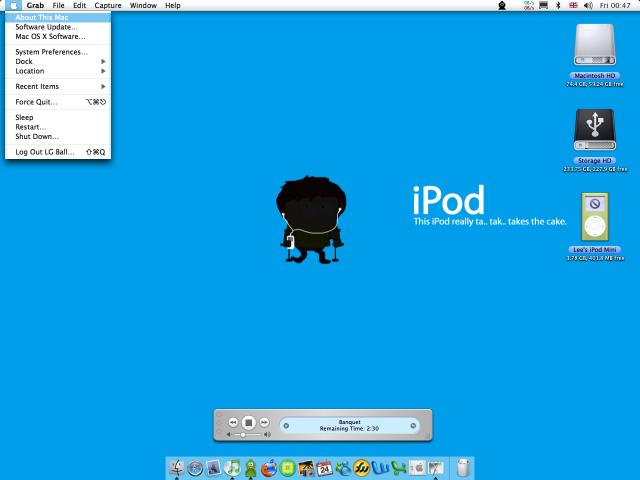Open the Help menu
The image size is (640, 480).
point(173,5)
